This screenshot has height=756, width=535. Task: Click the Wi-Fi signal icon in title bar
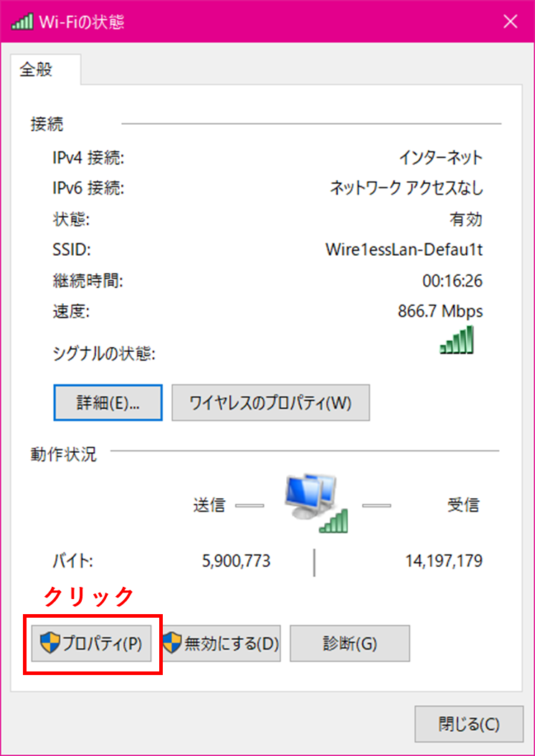(x=22, y=21)
